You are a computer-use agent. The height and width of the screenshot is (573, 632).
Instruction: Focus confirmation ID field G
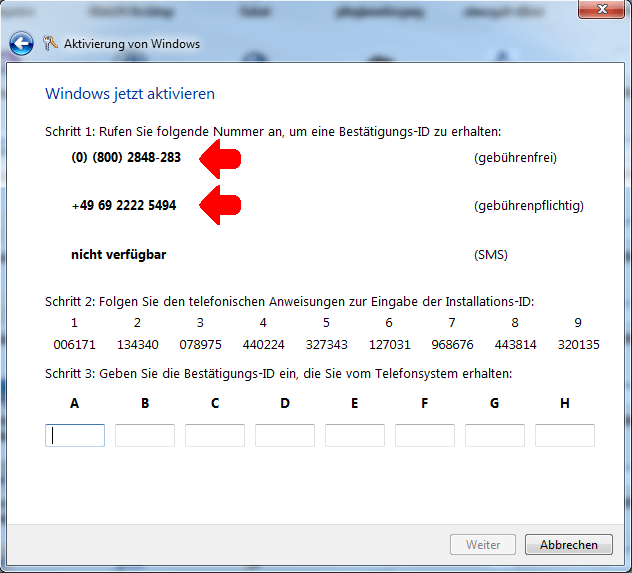pyautogui.click(x=495, y=435)
